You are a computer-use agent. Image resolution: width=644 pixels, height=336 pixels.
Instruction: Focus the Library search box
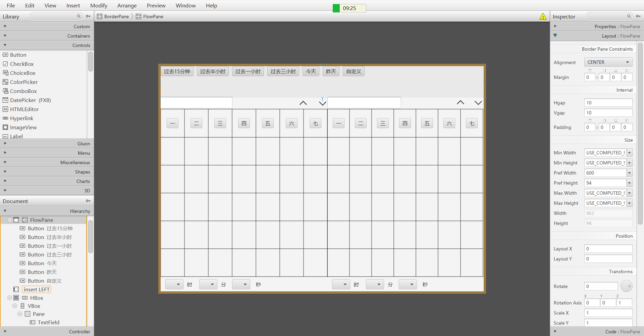pos(56,16)
